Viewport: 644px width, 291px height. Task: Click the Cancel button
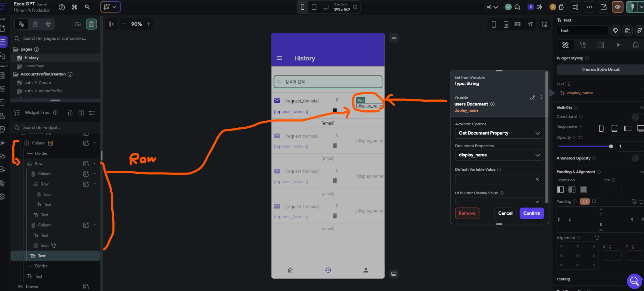coord(505,213)
